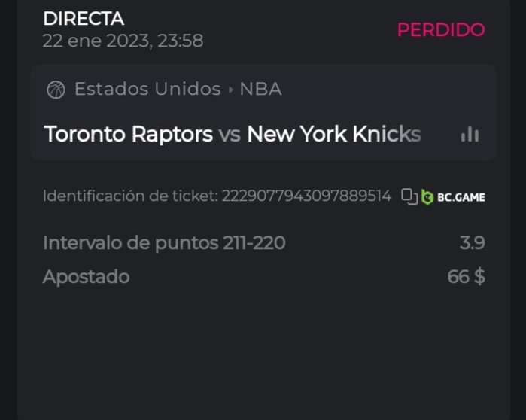
Task: Click the Identificación de ticket label
Action: point(129,196)
